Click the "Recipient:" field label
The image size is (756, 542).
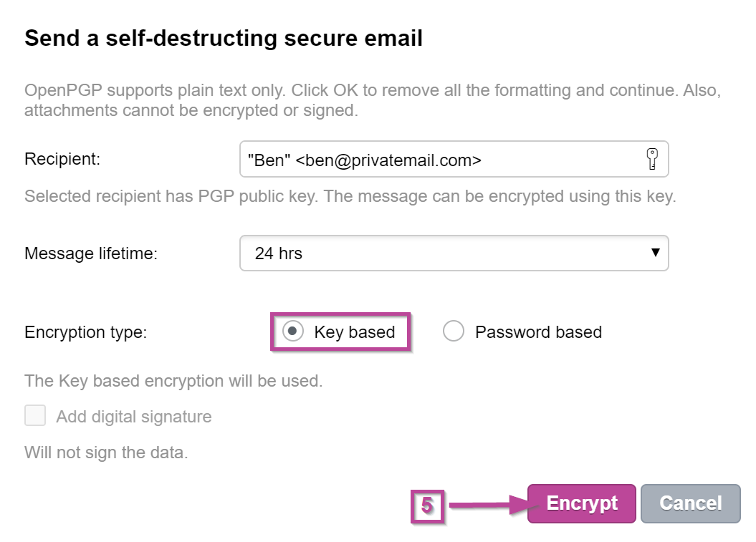62,159
